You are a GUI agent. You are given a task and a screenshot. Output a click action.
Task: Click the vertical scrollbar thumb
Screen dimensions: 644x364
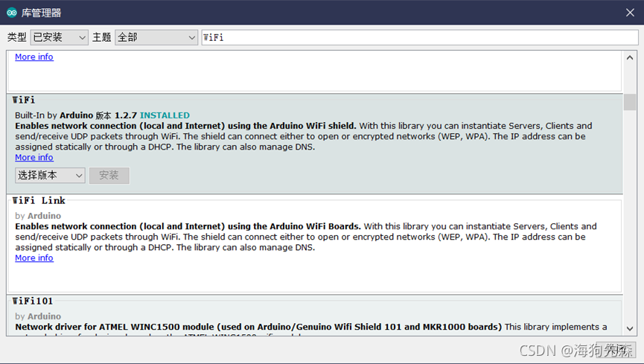[x=630, y=102]
